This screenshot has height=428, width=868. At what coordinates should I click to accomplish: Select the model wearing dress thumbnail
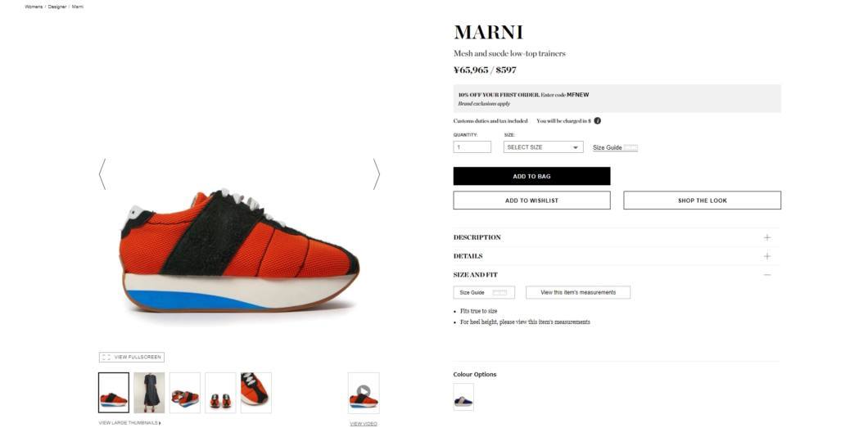[x=149, y=393]
